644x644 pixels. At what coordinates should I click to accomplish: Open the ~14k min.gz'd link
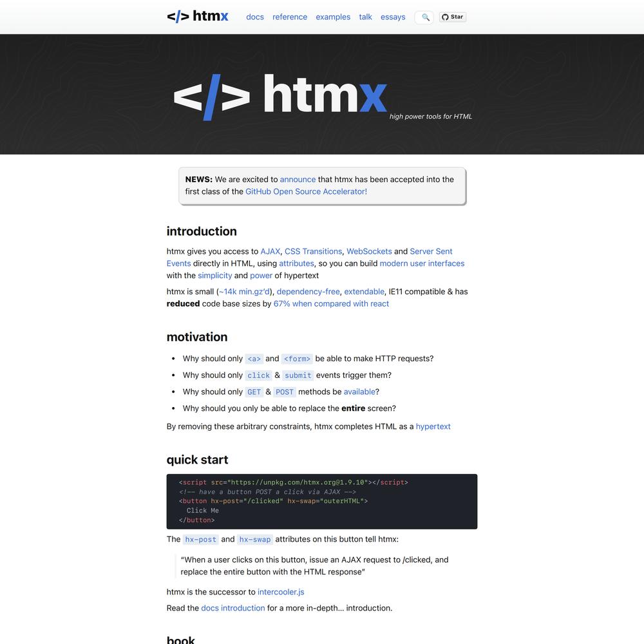[244, 292]
